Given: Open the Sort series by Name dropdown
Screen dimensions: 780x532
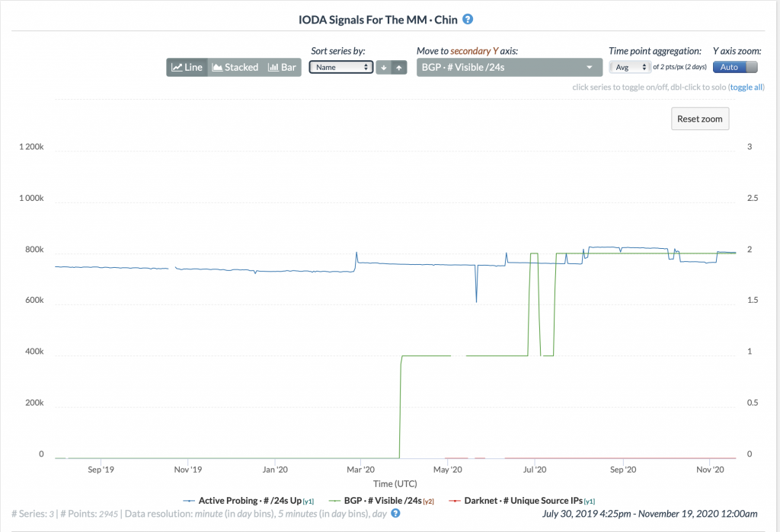Looking at the screenshot, I should (340, 67).
